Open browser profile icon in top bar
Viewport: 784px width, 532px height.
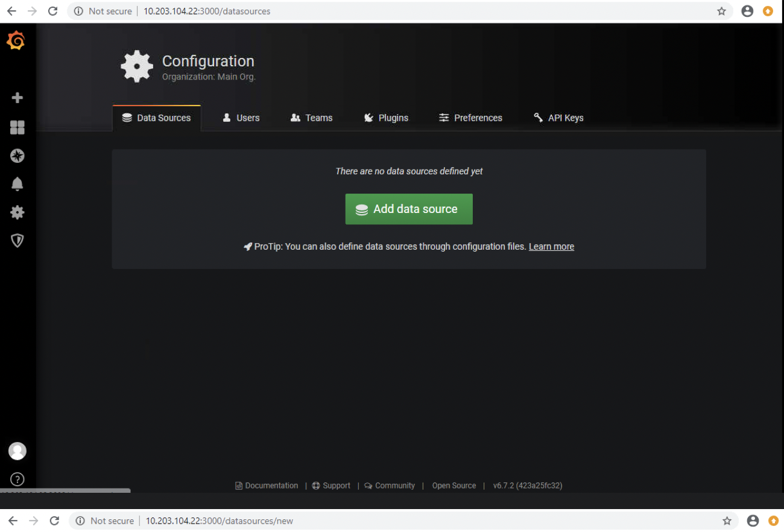coord(747,11)
